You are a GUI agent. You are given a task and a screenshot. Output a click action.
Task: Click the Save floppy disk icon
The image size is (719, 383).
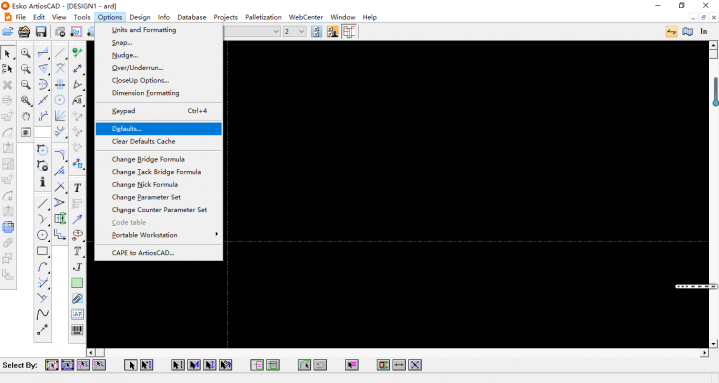pos(41,32)
